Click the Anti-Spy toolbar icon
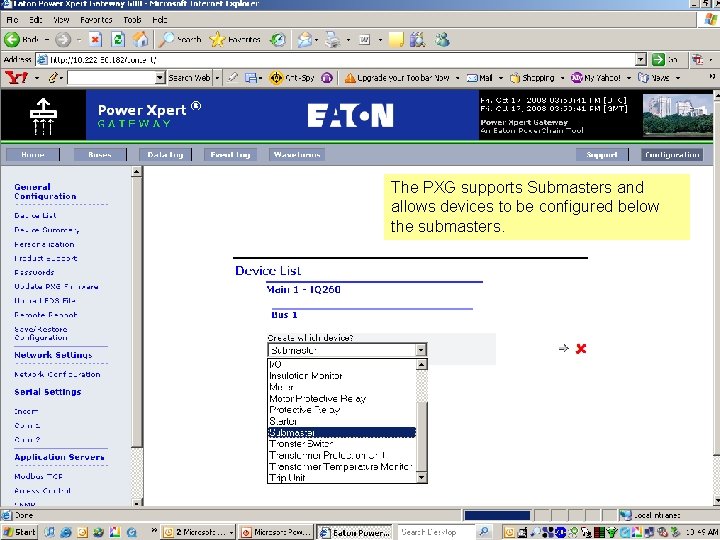The image size is (720, 540). (x=292, y=78)
